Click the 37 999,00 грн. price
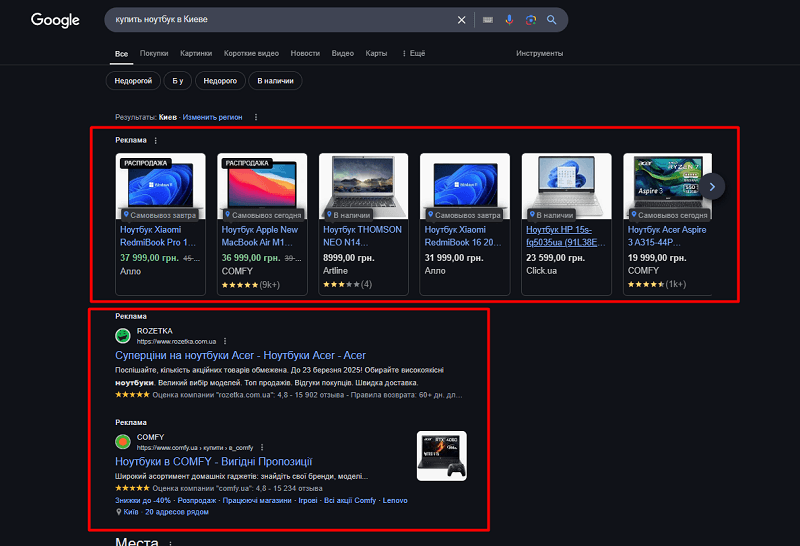The image size is (800, 546). click(x=149, y=258)
